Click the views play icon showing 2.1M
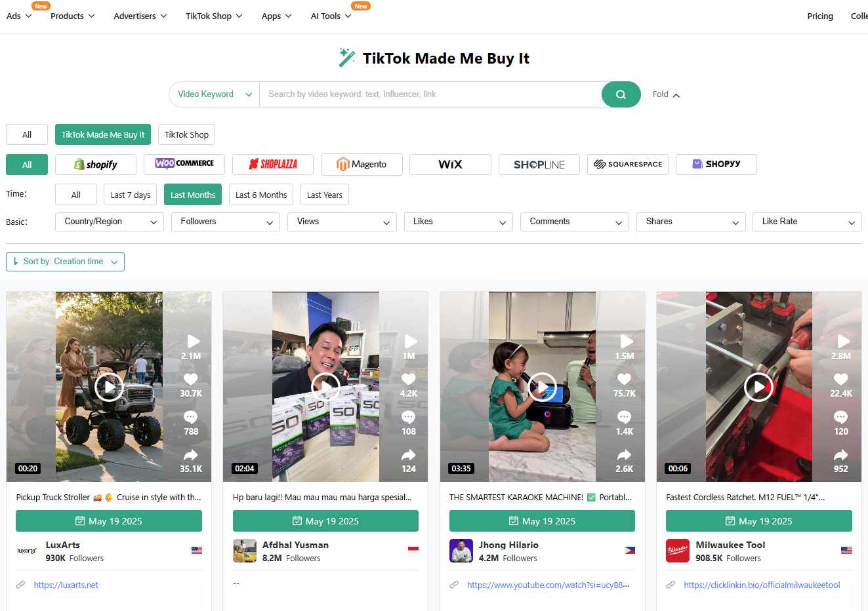Image resolution: width=868 pixels, height=611 pixels. click(193, 341)
